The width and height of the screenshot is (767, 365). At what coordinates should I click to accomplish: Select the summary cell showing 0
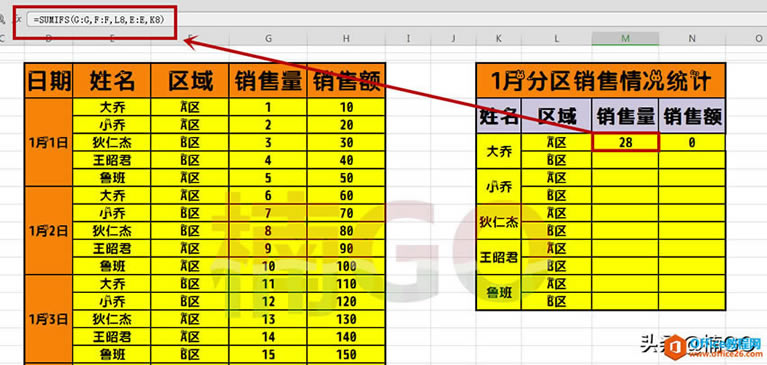(x=692, y=142)
